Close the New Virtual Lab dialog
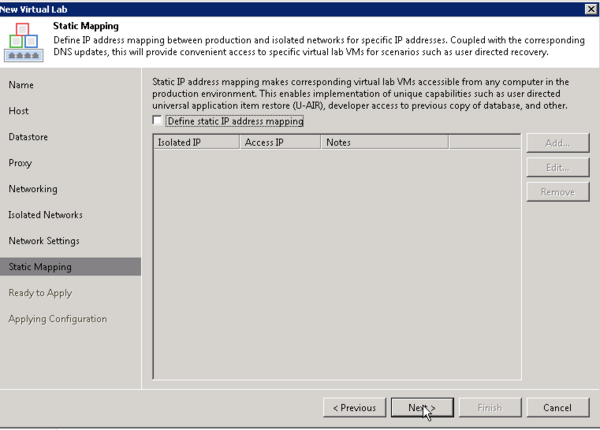600x430 pixels. (x=590, y=8)
